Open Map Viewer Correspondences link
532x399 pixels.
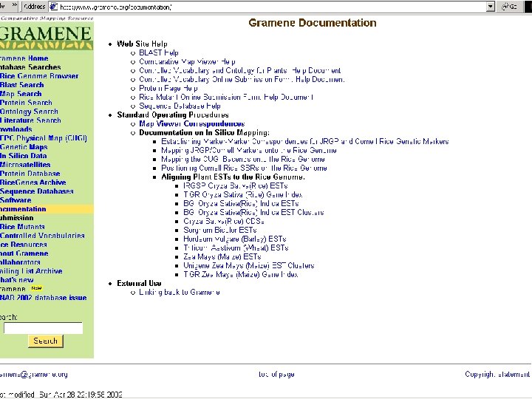point(192,123)
